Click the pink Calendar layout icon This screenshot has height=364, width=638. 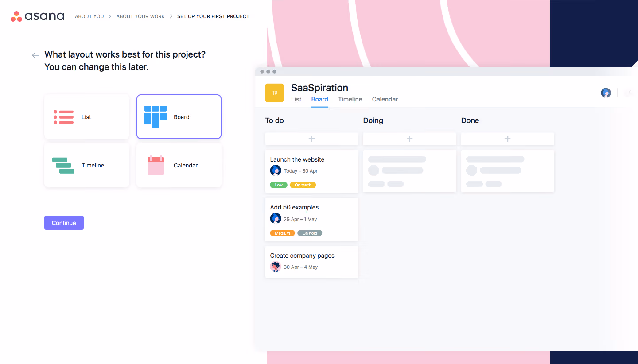coord(156,165)
